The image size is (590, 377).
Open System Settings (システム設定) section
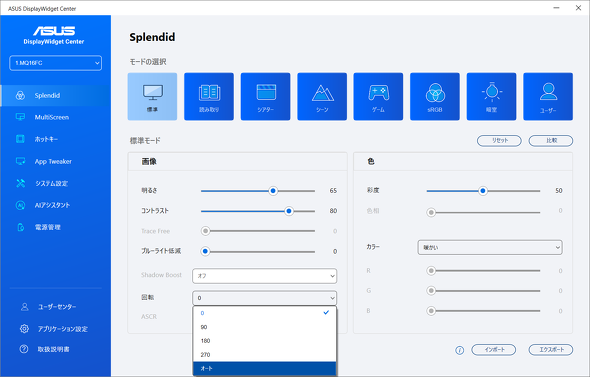pyautogui.click(x=55, y=183)
